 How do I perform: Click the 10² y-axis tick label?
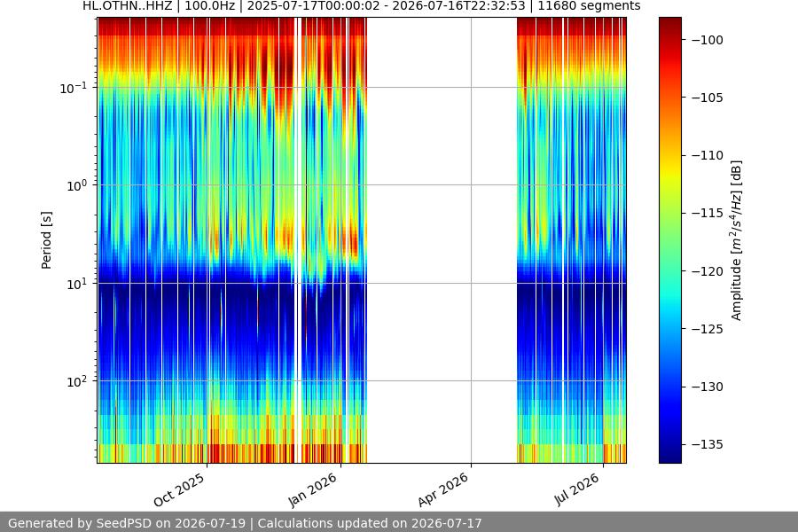point(76,382)
